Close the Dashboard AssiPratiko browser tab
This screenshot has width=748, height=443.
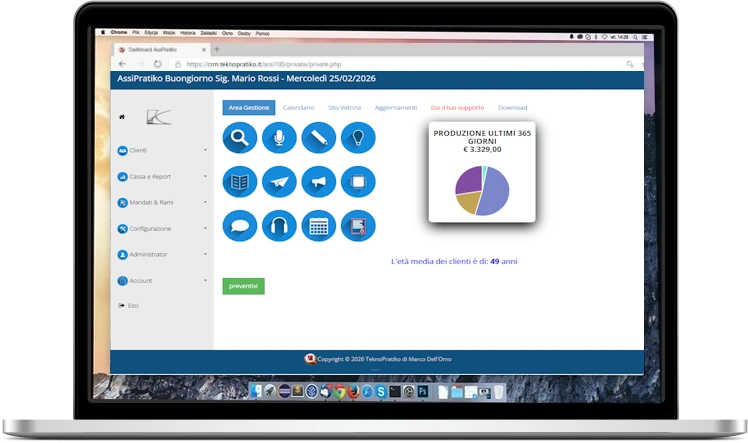coord(204,50)
